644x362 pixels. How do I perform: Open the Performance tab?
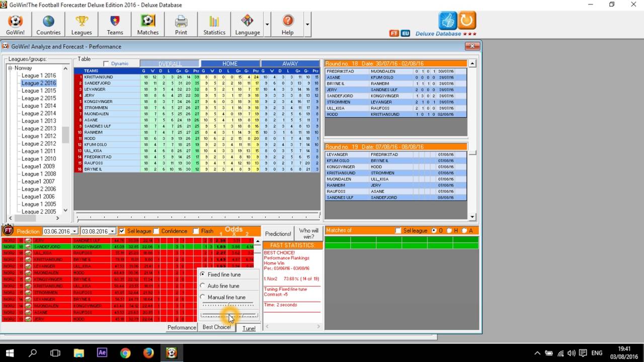click(182, 327)
